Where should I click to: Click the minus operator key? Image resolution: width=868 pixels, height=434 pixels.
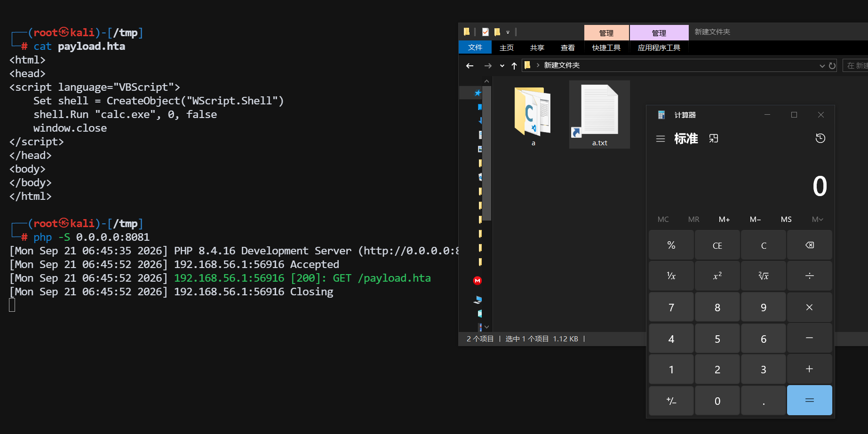coord(810,338)
